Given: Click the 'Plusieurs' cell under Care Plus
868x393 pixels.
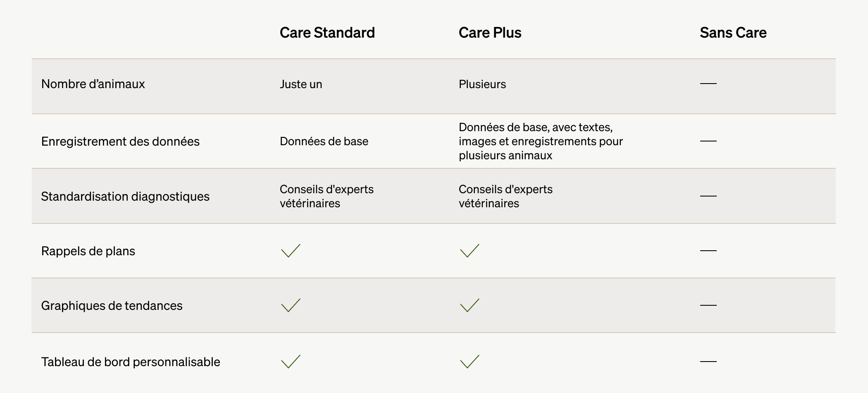Looking at the screenshot, I should 482,84.
